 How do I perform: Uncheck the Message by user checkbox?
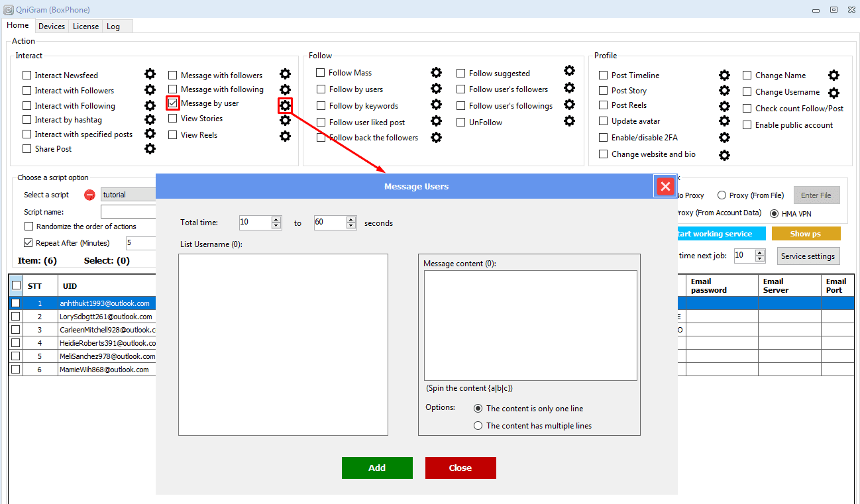[x=173, y=103]
